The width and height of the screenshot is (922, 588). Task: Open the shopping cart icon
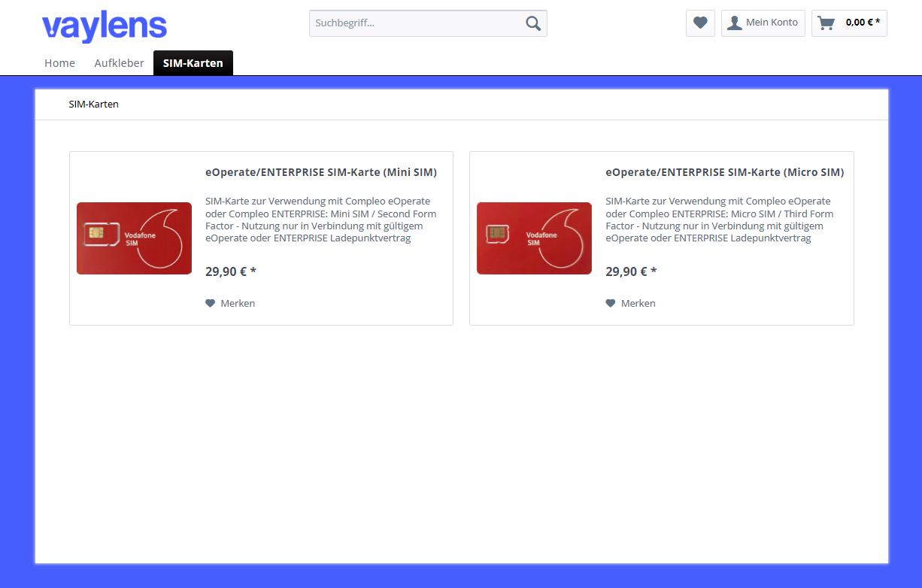825,23
